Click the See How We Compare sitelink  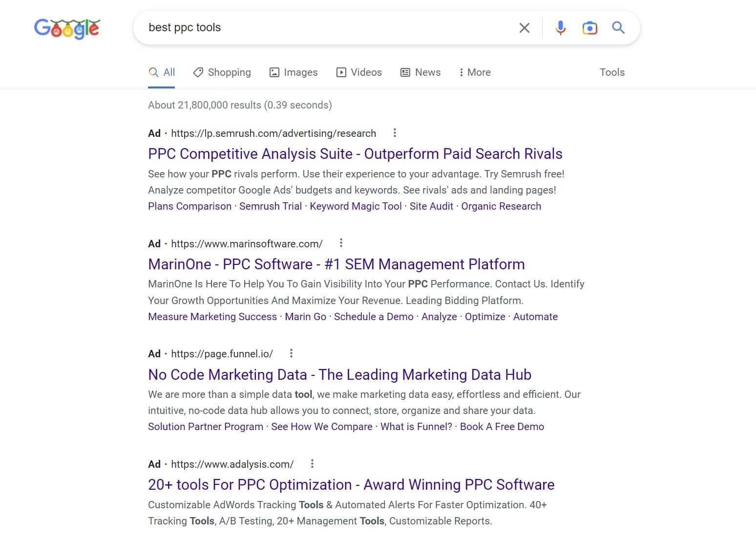click(x=322, y=427)
